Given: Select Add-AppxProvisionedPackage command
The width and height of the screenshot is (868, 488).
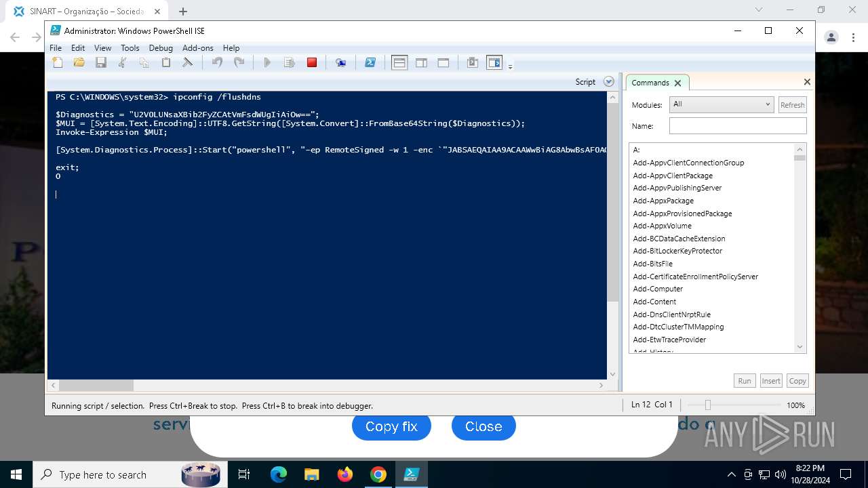Looking at the screenshot, I should (682, 213).
